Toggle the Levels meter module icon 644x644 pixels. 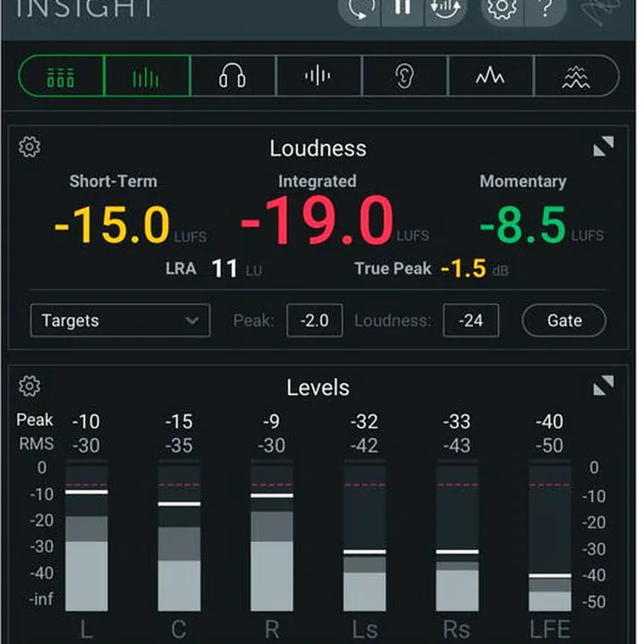(x=61, y=76)
